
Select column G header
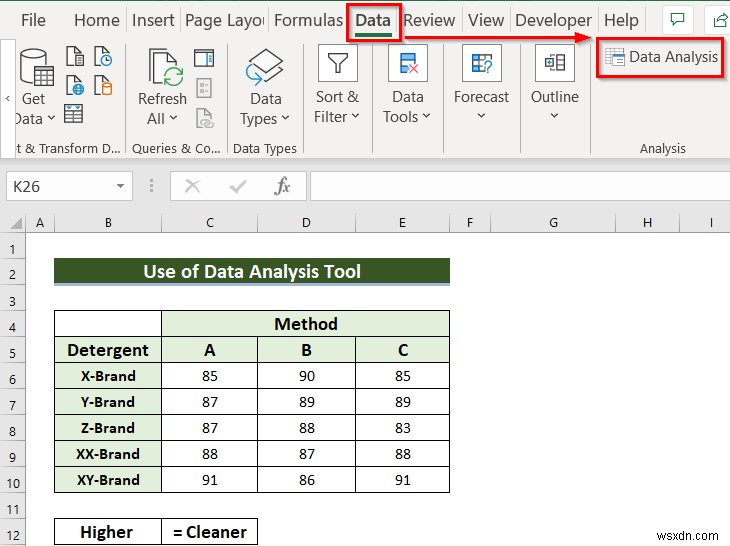(553, 222)
